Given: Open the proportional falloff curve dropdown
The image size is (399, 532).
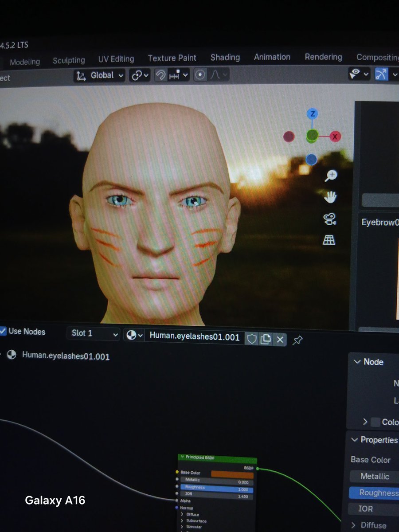Looking at the screenshot, I should point(219,75).
